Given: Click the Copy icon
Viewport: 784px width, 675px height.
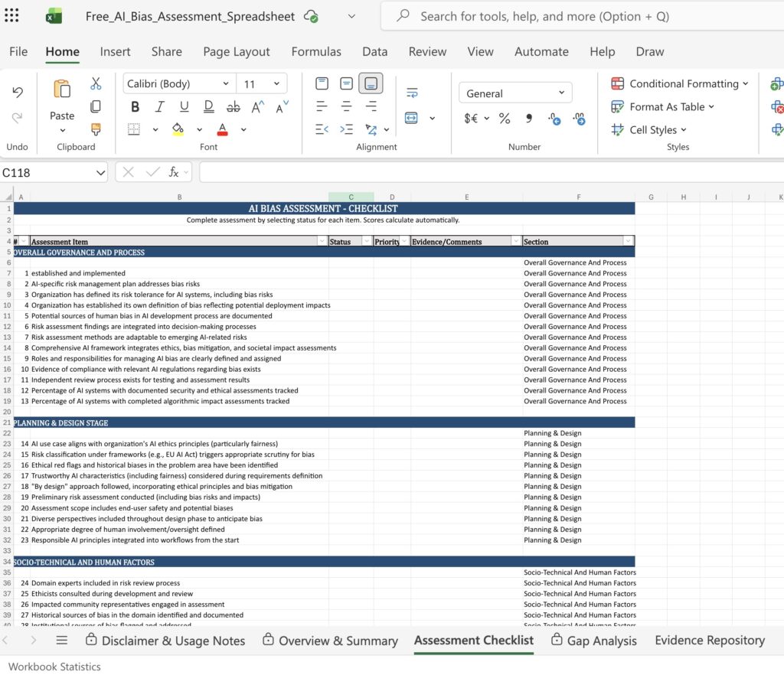Looking at the screenshot, I should click(96, 106).
